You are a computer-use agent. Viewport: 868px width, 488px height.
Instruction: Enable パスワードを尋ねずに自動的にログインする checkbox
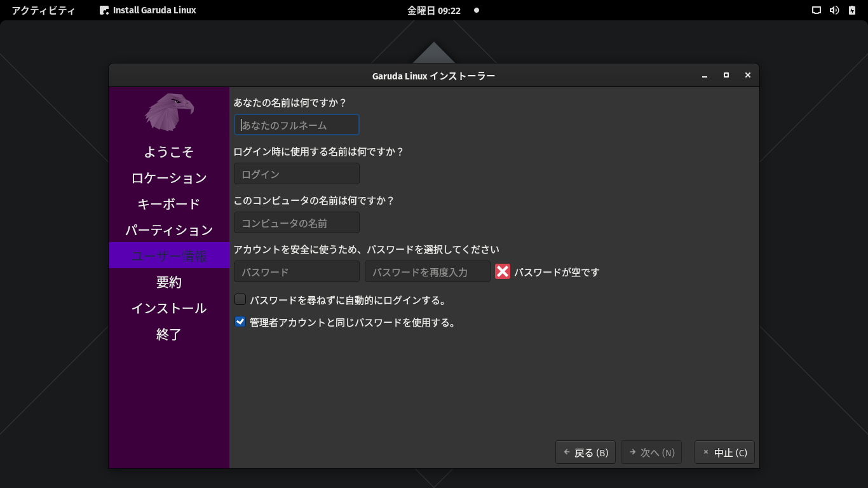[x=240, y=299]
